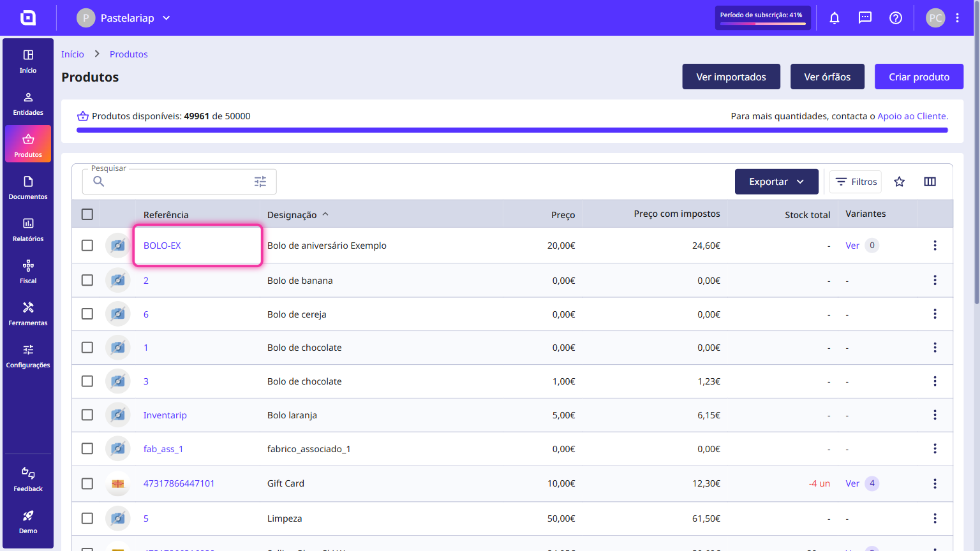This screenshot has width=980, height=551.
Task: Click the Criar produto button
Action: click(x=919, y=77)
